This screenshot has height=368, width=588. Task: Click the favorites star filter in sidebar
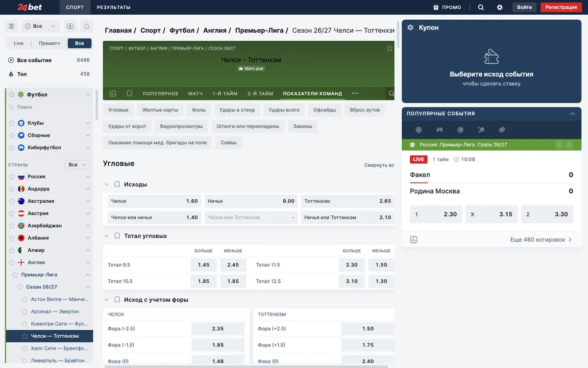pyautogui.click(x=86, y=26)
